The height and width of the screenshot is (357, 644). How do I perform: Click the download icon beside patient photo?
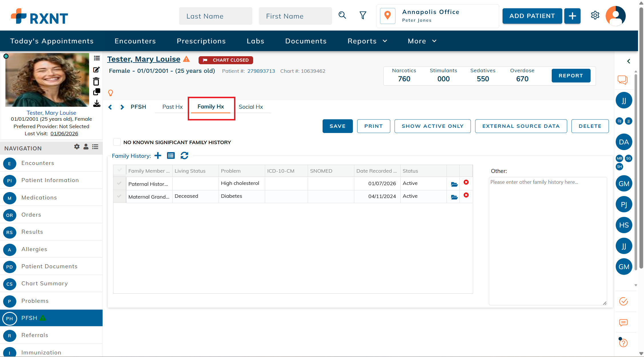point(97,103)
